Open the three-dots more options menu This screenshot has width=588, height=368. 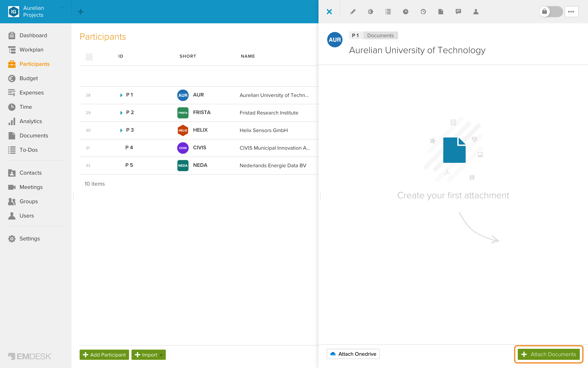click(x=571, y=12)
